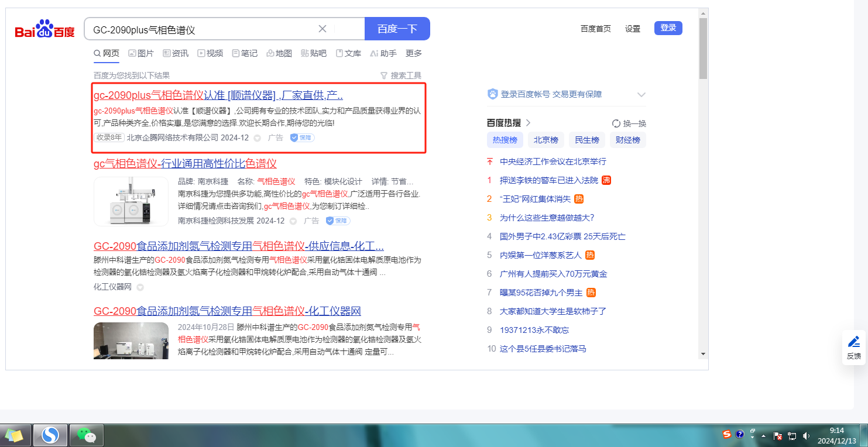This screenshot has width=868, height=447.
Task: Expand the 登录百度帐号 panel chevron
Action: click(x=641, y=95)
